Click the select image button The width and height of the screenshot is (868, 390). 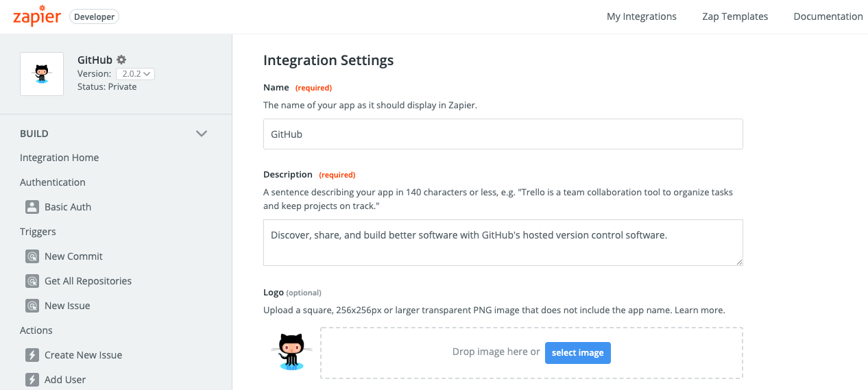click(x=578, y=352)
